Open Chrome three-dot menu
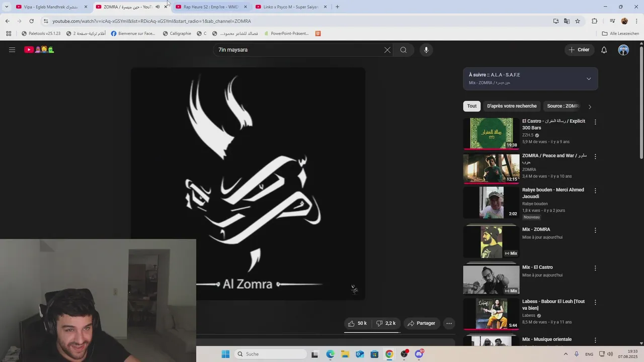The image size is (644, 362). click(x=636, y=21)
